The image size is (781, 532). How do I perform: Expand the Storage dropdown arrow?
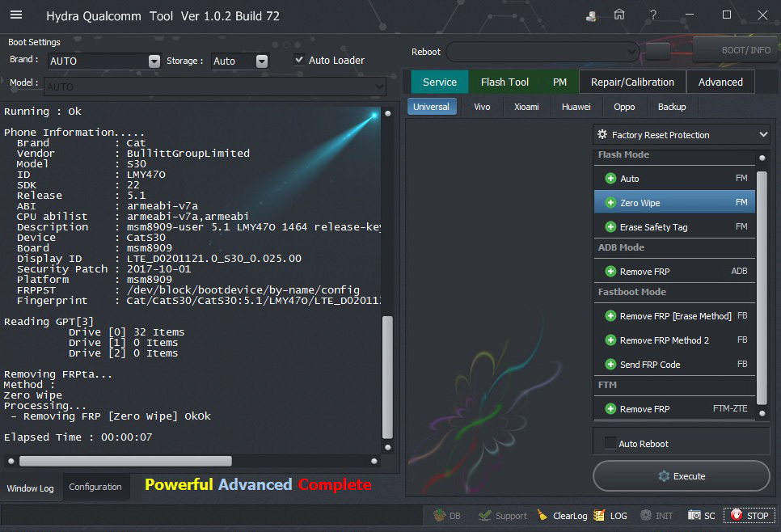262,61
